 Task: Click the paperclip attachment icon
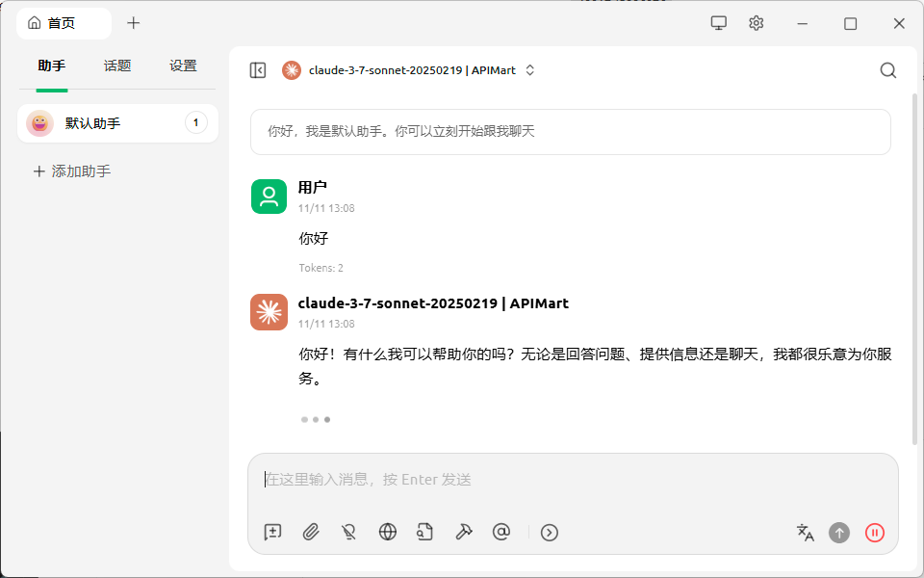tap(311, 532)
